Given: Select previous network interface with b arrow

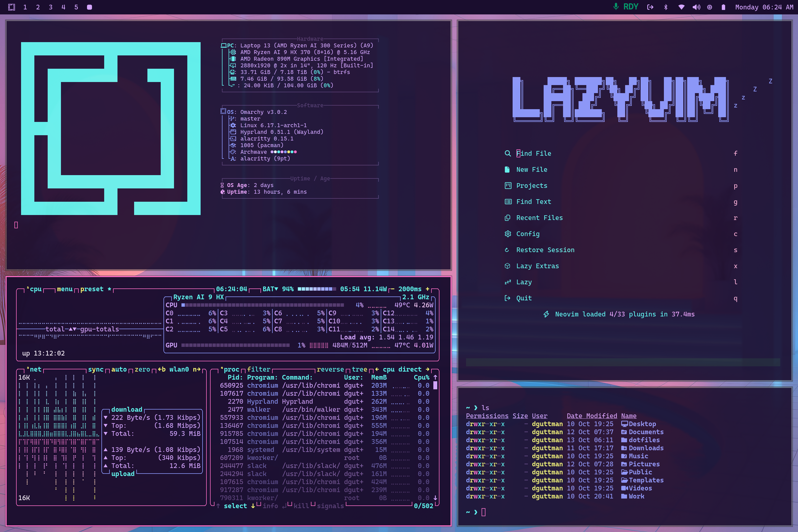Looking at the screenshot, I should point(162,369).
